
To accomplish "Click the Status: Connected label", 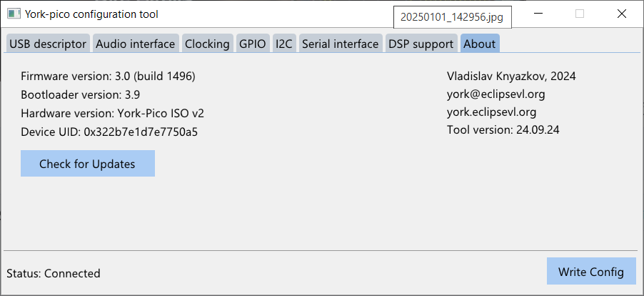I will [x=54, y=273].
